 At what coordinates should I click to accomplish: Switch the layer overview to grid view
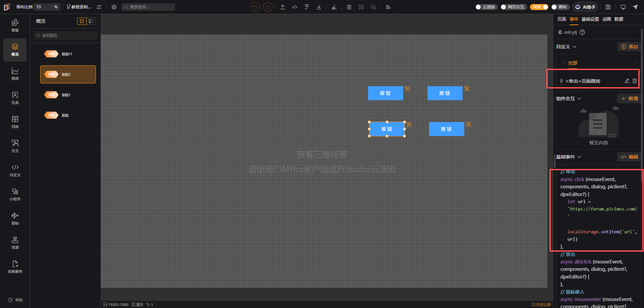coord(82,21)
